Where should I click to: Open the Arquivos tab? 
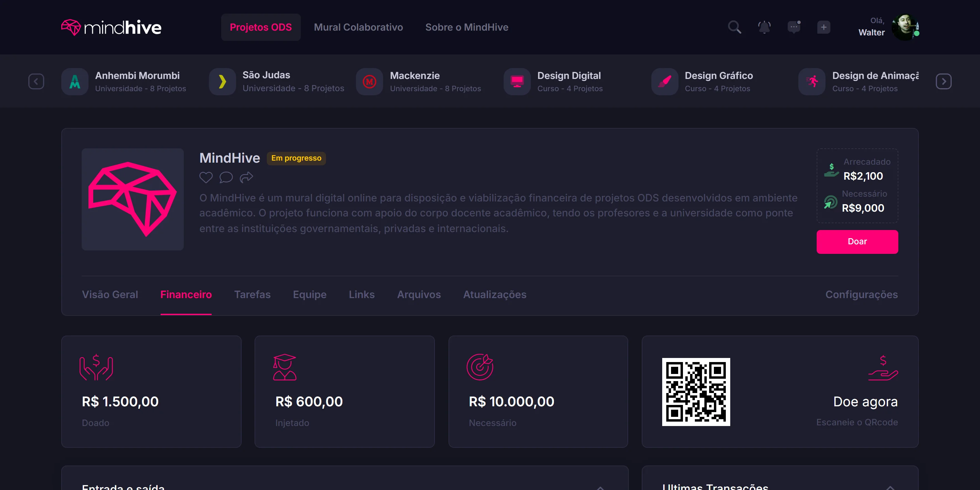click(419, 294)
